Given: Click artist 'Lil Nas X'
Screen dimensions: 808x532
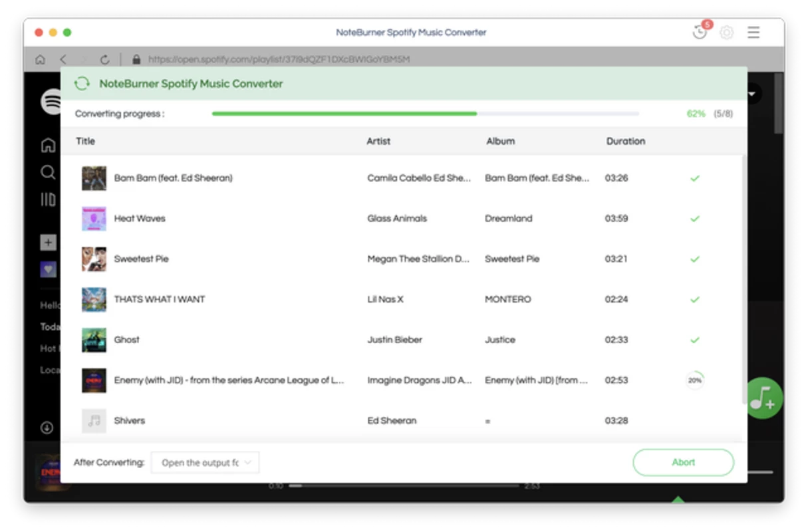Looking at the screenshot, I should click(x=385, y=300).
